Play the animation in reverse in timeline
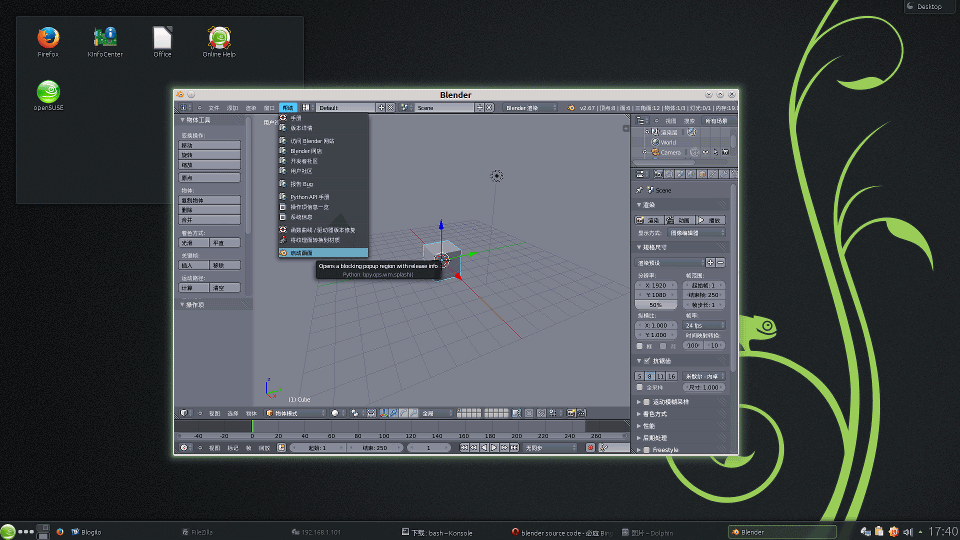This screenshot has height=540, width=960. click(485, 448)
